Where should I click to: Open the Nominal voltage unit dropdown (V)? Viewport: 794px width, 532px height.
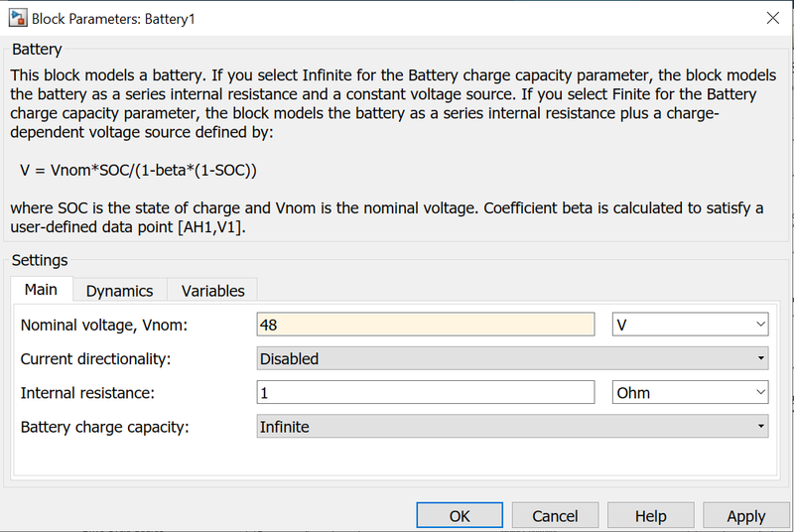[690, 325]
